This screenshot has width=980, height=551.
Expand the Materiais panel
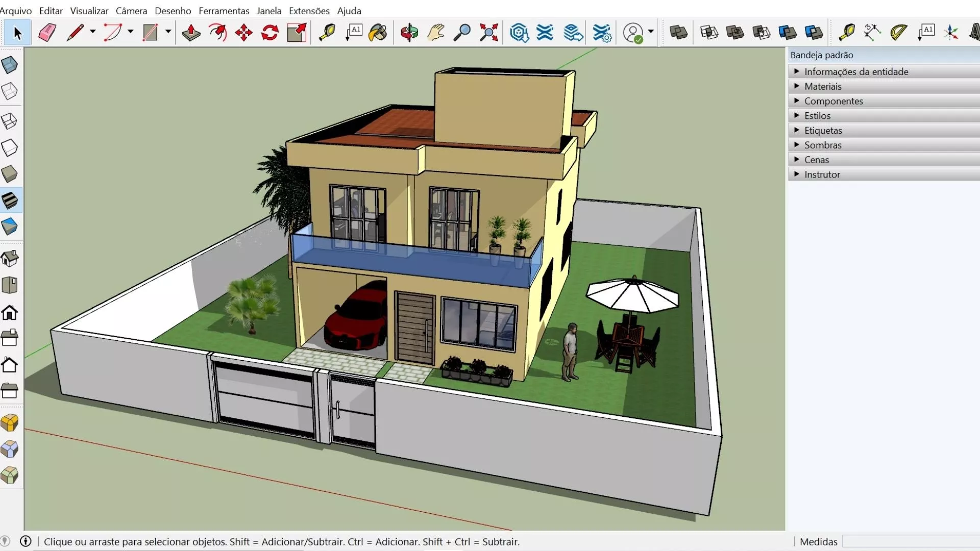click(x=823, y=86)
